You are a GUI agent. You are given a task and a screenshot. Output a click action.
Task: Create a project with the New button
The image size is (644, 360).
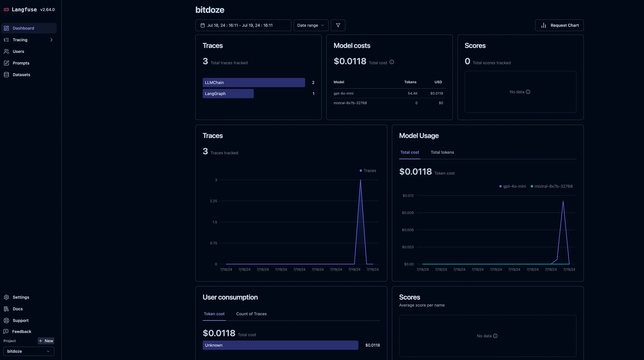(x=46, y=341)
